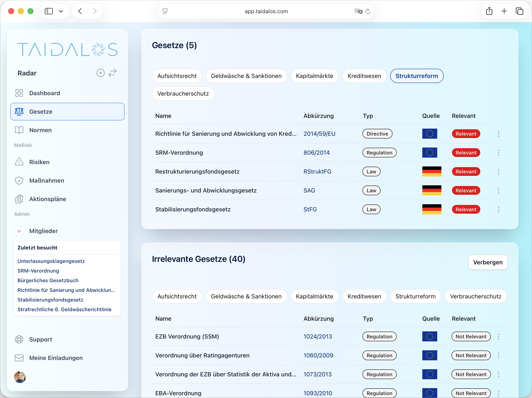532x398 pixels.
Task: Select the Gesetze scales icon
Action: pyautogui.click(x=19, y=111)
